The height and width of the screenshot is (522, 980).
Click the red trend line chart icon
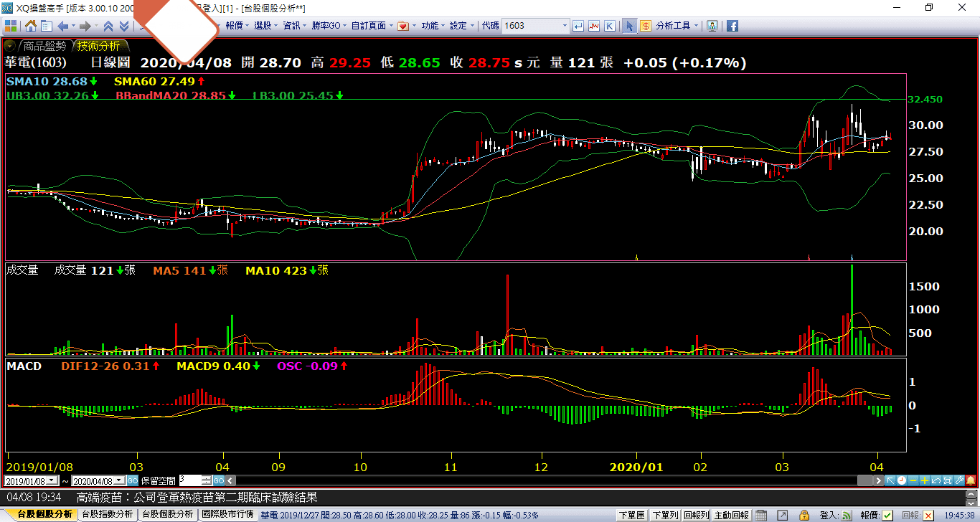[x=594, y=26]
